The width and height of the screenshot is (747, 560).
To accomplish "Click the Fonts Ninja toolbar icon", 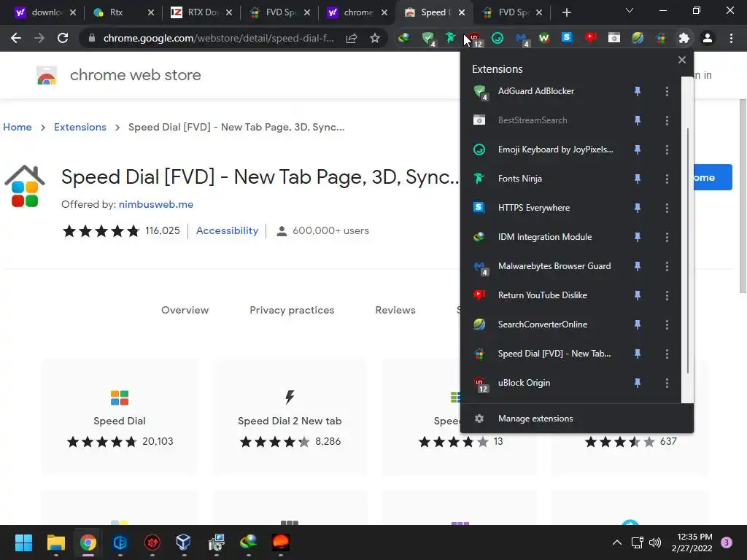I will pyautogui.click(x=450, y=38).
